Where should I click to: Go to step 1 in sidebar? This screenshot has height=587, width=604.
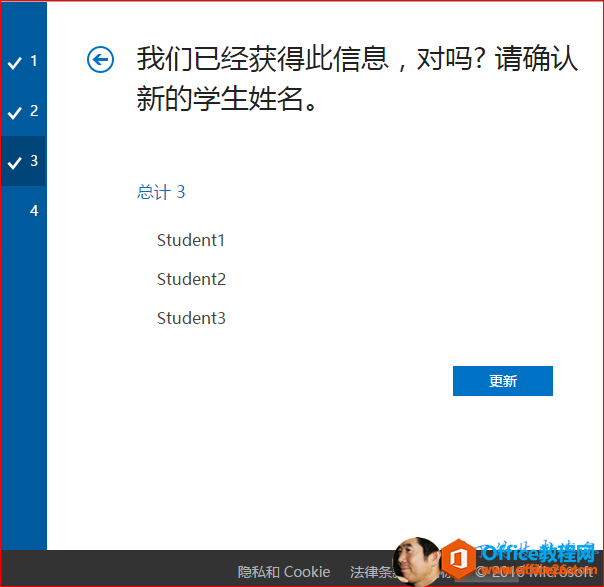coord(23,61)
